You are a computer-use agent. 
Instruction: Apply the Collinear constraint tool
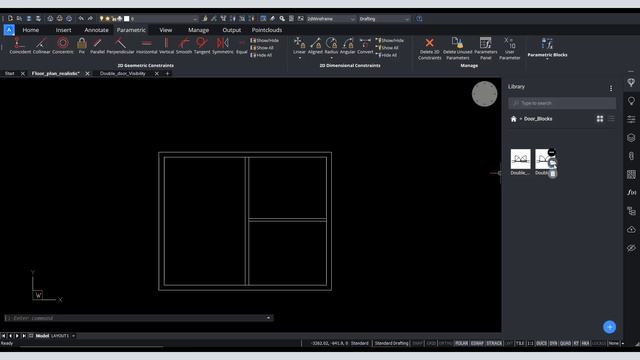(41, 45)
